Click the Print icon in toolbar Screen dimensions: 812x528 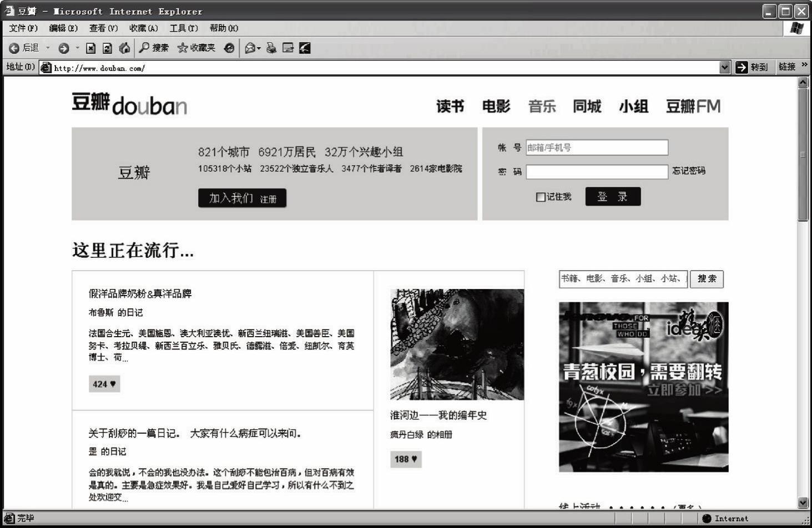pyautogui.click(x=271, y=48)
